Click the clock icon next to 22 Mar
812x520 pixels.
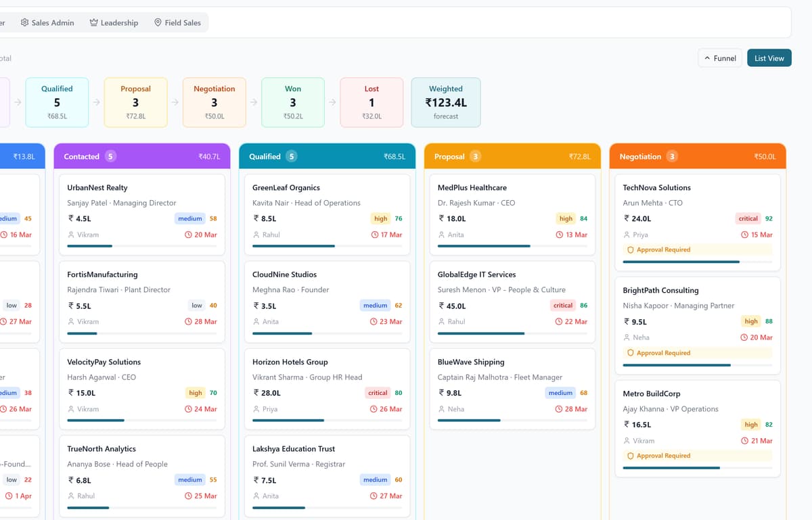[x=558, y=322]
